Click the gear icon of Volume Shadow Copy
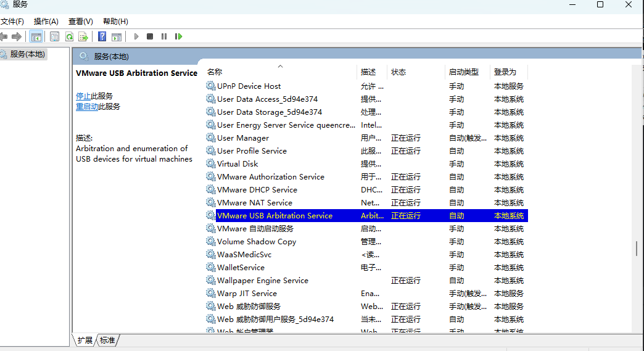This screenshot has height=351, width=644. coord(211,241)
